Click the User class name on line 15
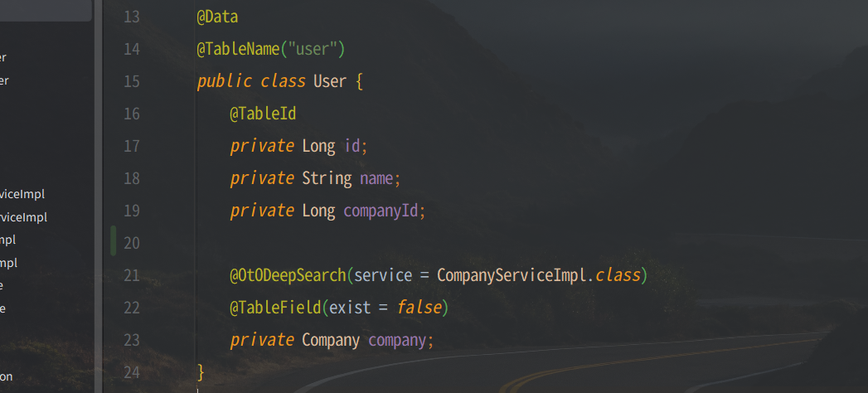The width and height of the screenshot is (868, 393). pos(330,82)
